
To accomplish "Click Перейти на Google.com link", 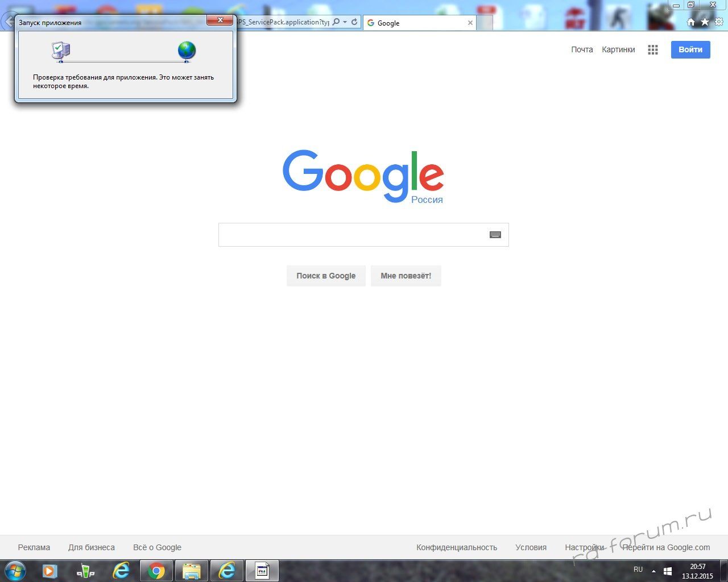I will point(666,547).
